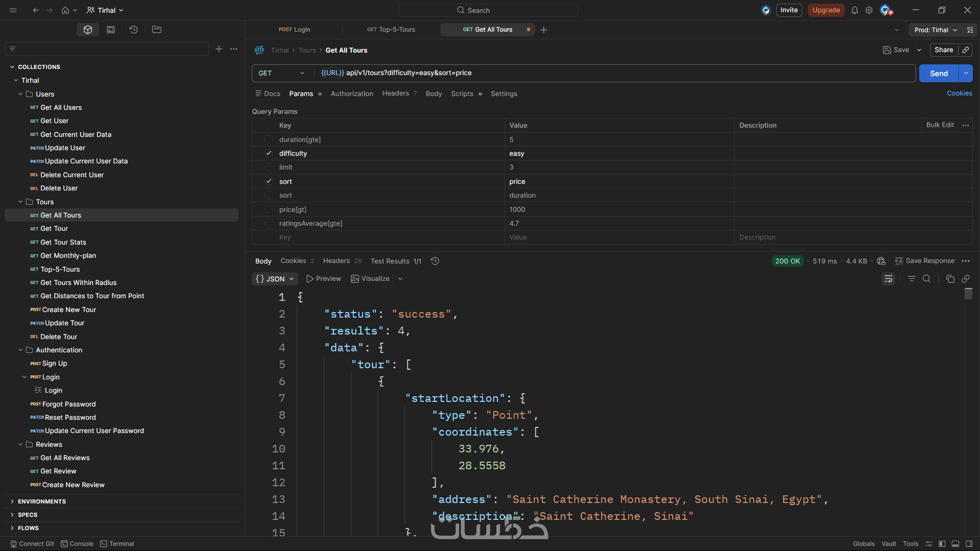
Task: Open the GET method dropdown
Action: pyautogui.click(x=281, y=73)
